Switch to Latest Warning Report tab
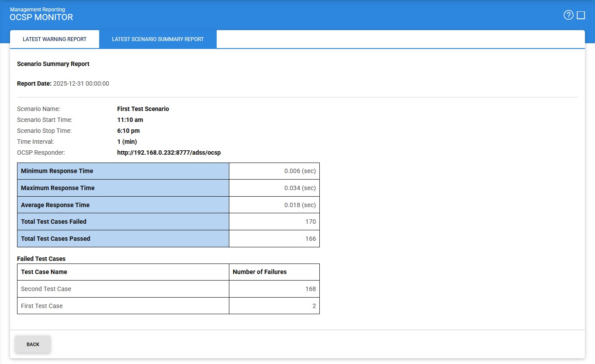Screen dimensions: 595x364 click(x=55, y=39)
